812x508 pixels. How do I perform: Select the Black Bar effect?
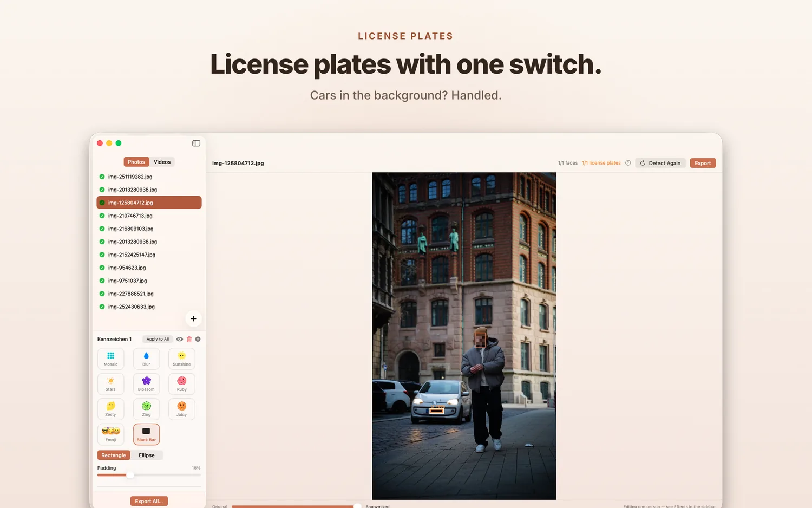click(x=146, y=434)
